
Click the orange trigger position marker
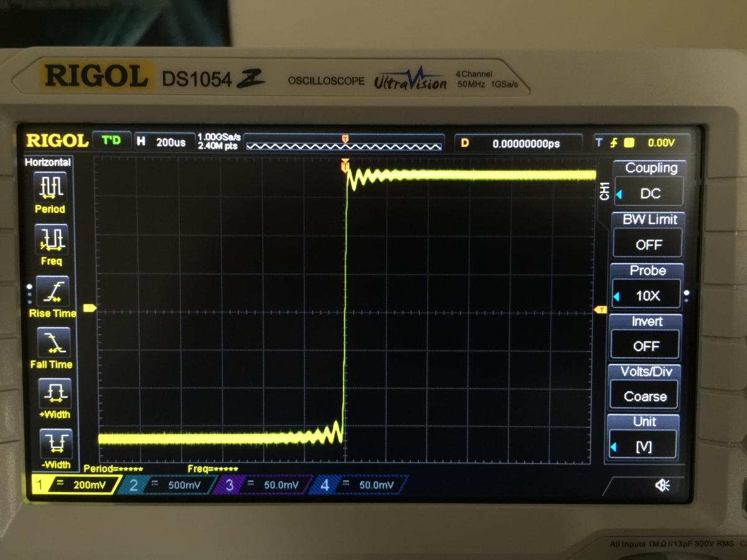[344, 166]
